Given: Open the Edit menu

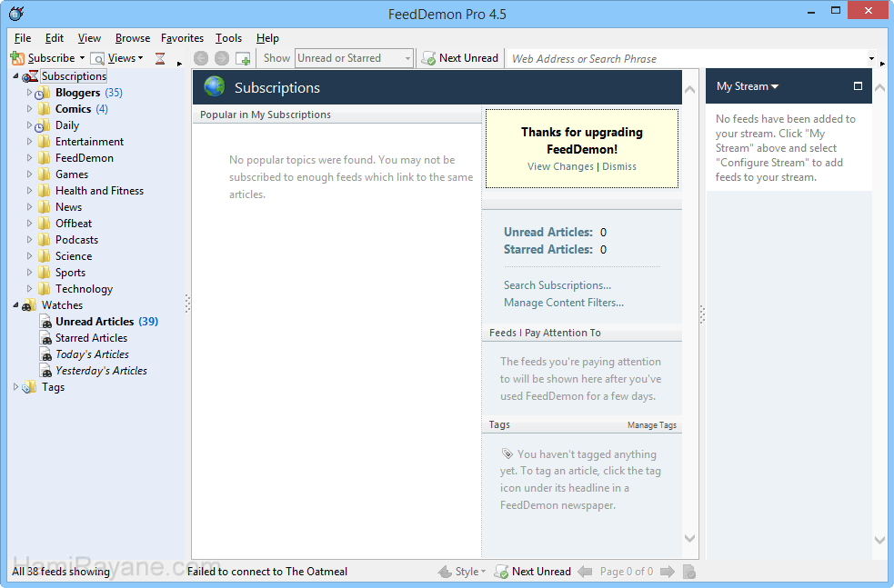Looking at the screenshot, I should click(x=55, y=38).
